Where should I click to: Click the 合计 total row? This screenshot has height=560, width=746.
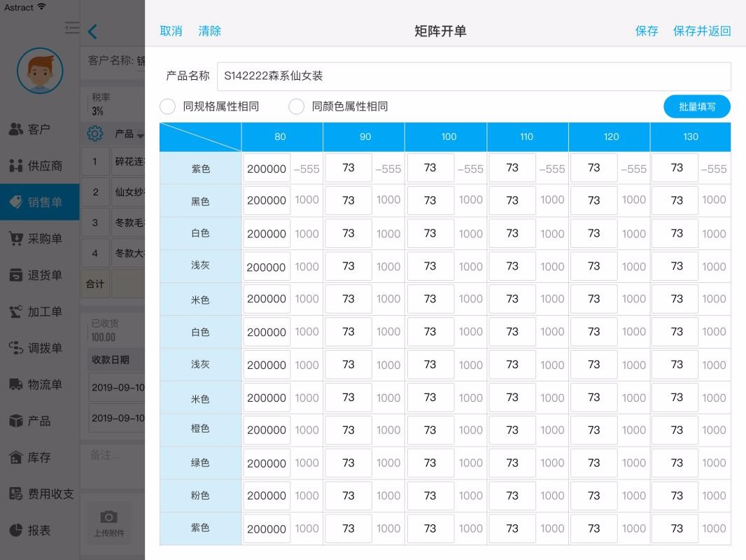[x=113, y=284]
